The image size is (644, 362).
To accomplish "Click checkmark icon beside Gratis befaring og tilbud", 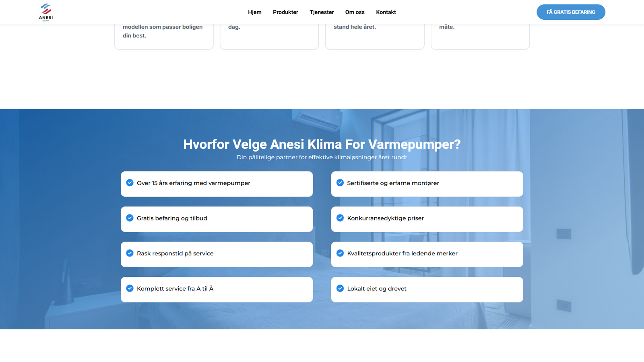I will point(130,218).
